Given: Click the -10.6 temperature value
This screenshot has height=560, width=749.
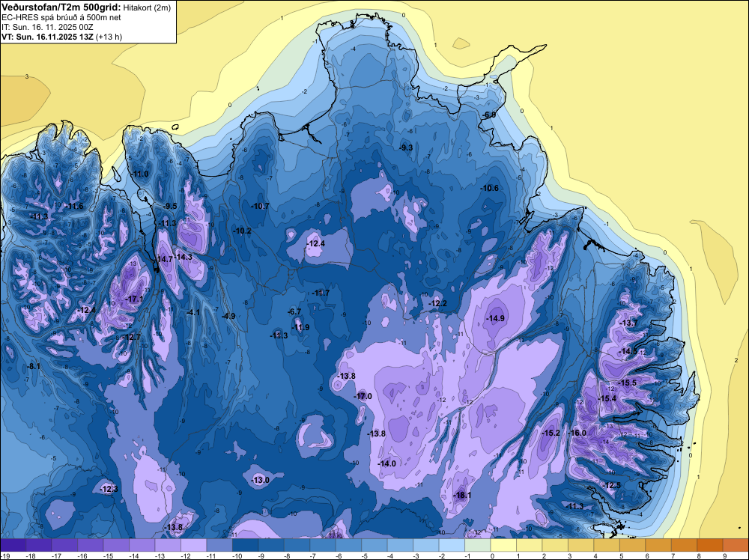Looking at the screenshot, I should [x=490, y=188].
